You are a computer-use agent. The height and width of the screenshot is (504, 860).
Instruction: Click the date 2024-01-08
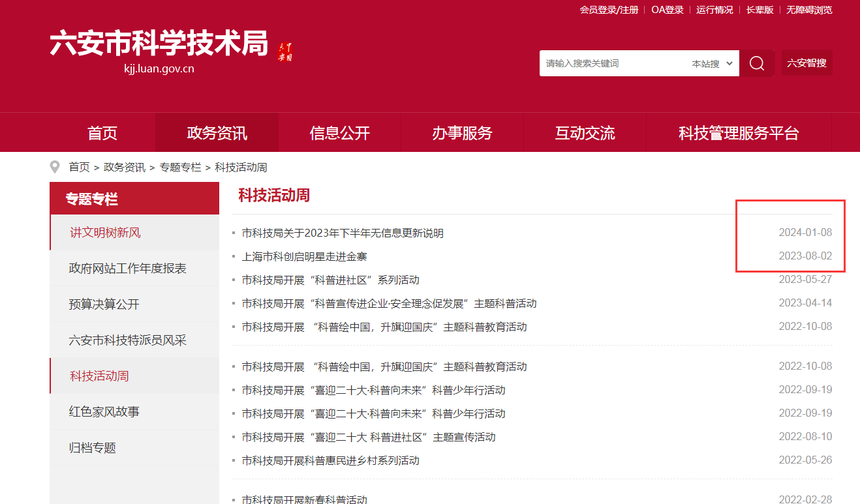tap(805, 233)
